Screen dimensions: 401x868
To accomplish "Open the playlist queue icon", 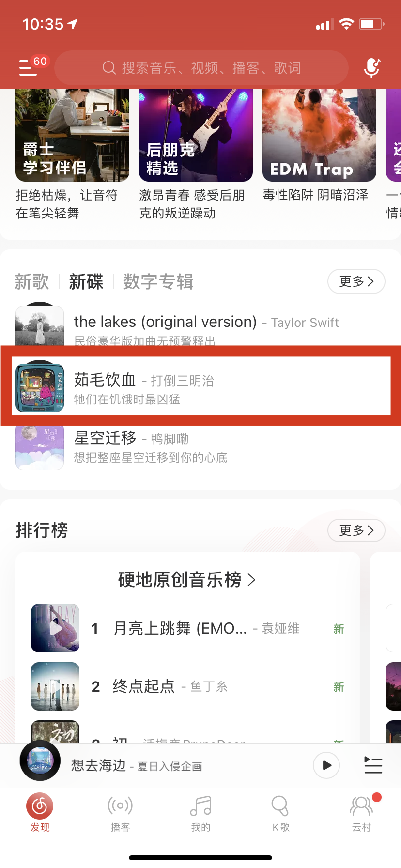I will (x=373, y=765).
